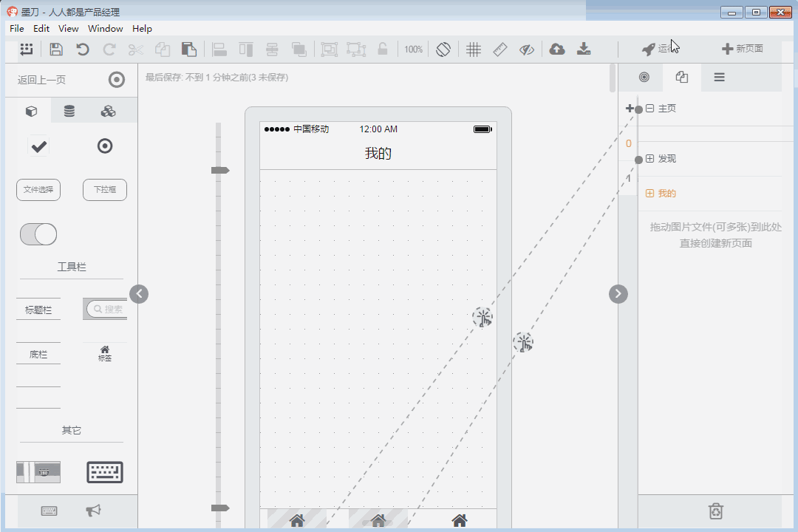Toggle the hidden-eye visibility icon
The width and height of the screenshot is (798, 532).
[526, 50]
